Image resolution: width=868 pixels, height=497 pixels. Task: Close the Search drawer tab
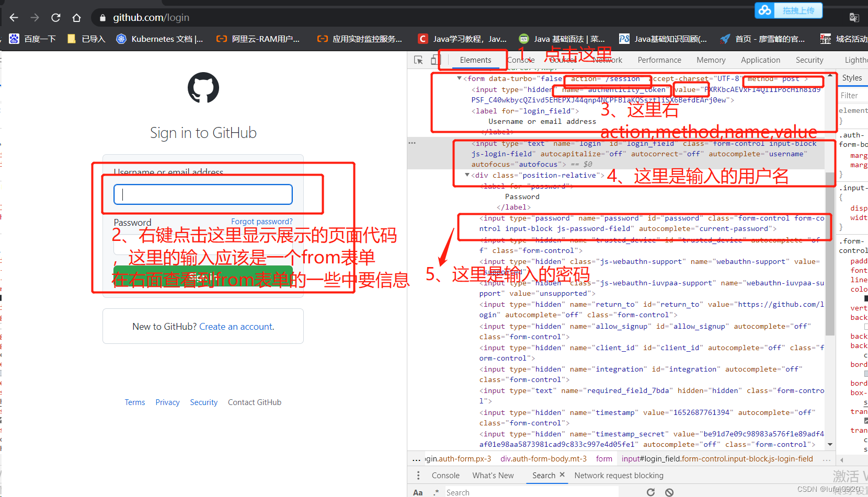(562, 475)
